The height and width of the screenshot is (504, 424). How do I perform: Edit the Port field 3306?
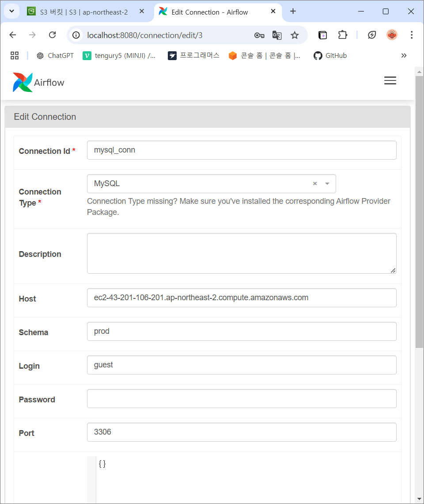click(x=242, y=432)
